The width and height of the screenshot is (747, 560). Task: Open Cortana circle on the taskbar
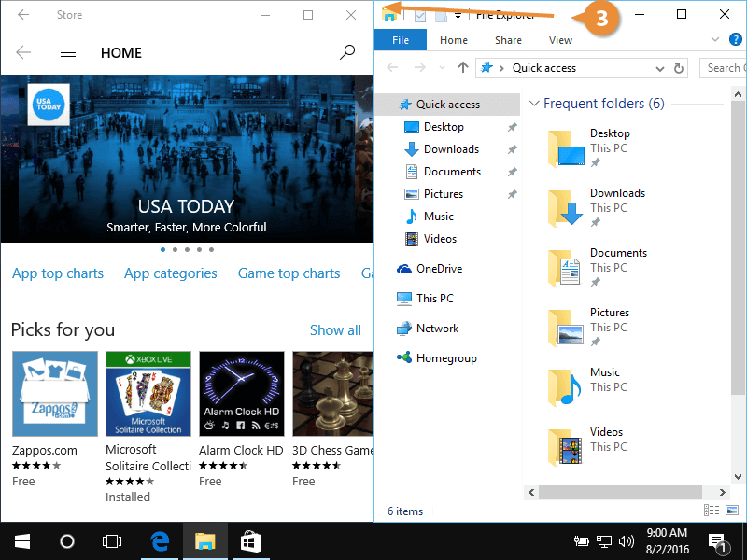(x=67, y=541)
